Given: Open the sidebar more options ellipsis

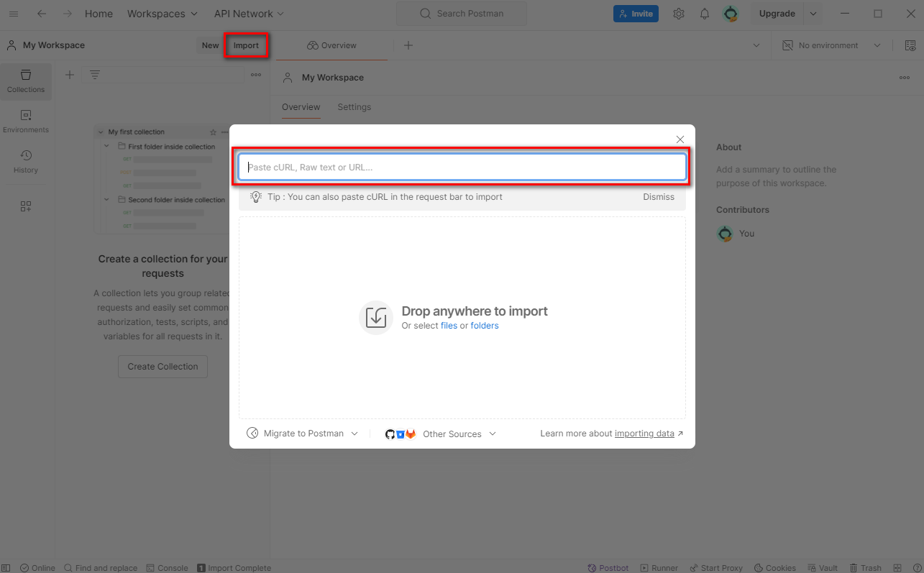Looking at the screenshot, I should (256, 75).
